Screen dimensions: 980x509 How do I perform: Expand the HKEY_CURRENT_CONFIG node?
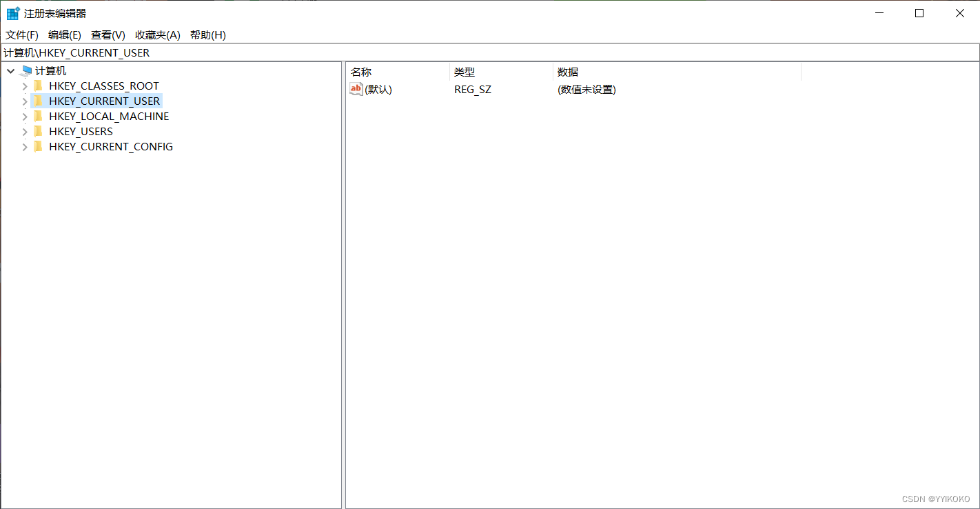[24, 146]
